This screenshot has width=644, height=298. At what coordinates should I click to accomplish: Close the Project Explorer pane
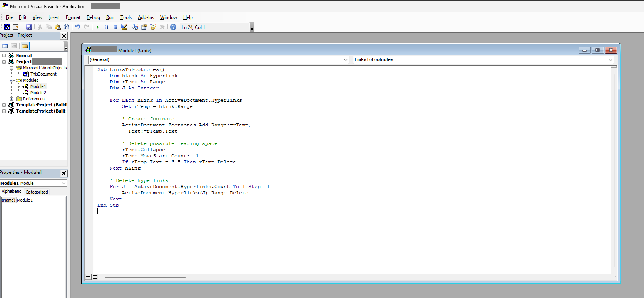[x=64, y=36]
